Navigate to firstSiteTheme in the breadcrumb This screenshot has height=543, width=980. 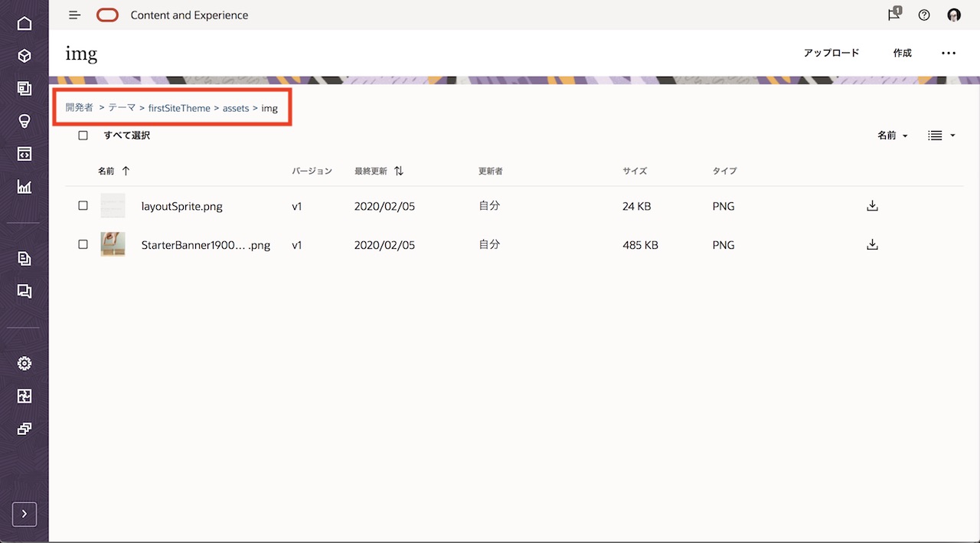[179, 108]
